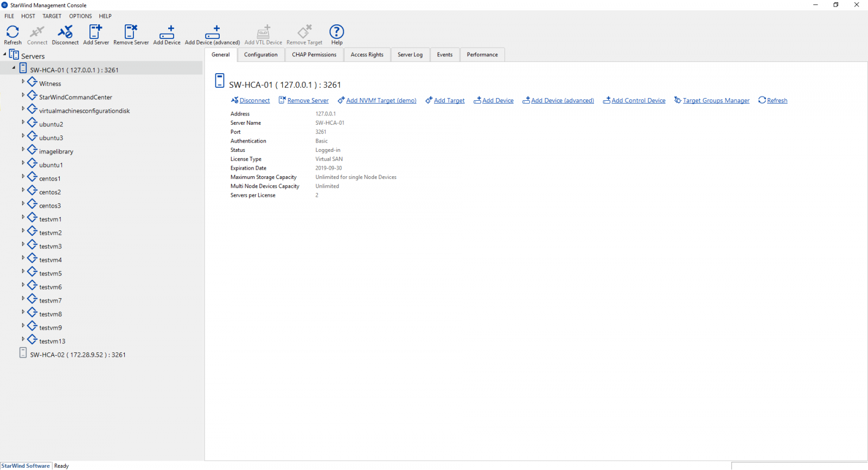Expand the ubuntu3 target node
The width and height of the screenshot is (868, 470).
point(23,136)
